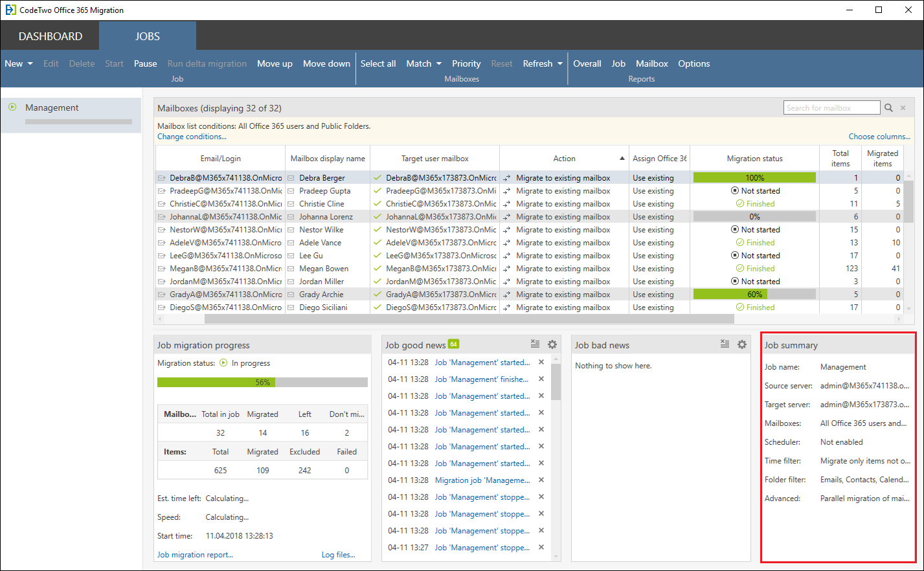Switch to the JOBS tab
Screen dimensions: 924x571
click(x=148, y=36)
